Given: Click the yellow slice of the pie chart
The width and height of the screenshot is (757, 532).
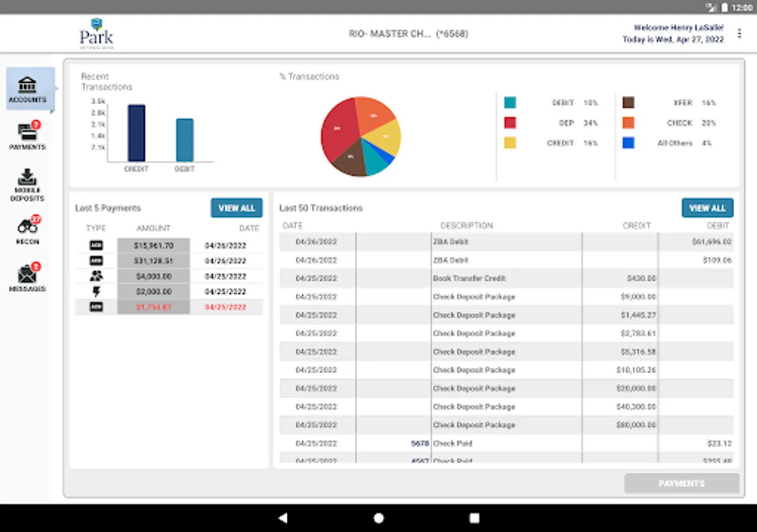Looking at the screenshot, I should (385, 138).
